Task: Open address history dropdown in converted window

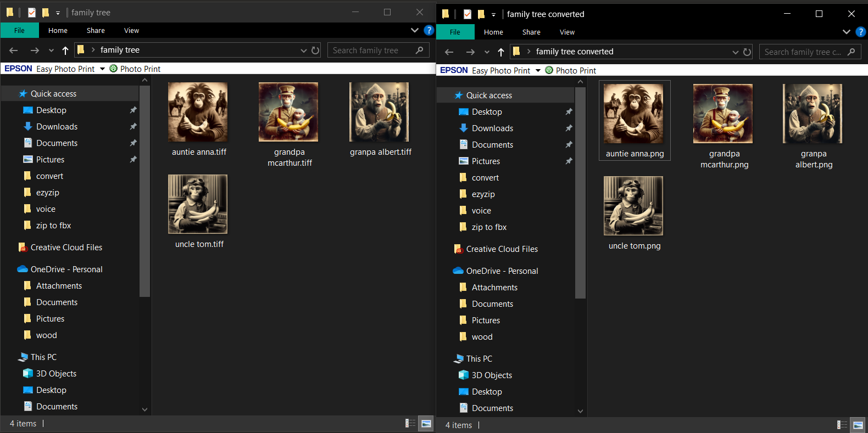Action: coord(736,52)
